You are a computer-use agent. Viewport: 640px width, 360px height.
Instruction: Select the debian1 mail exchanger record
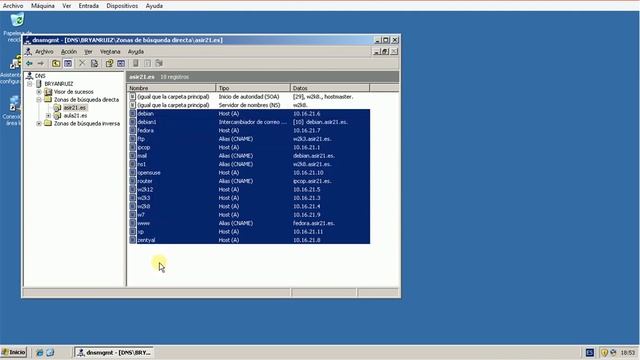tap(249, 122)
